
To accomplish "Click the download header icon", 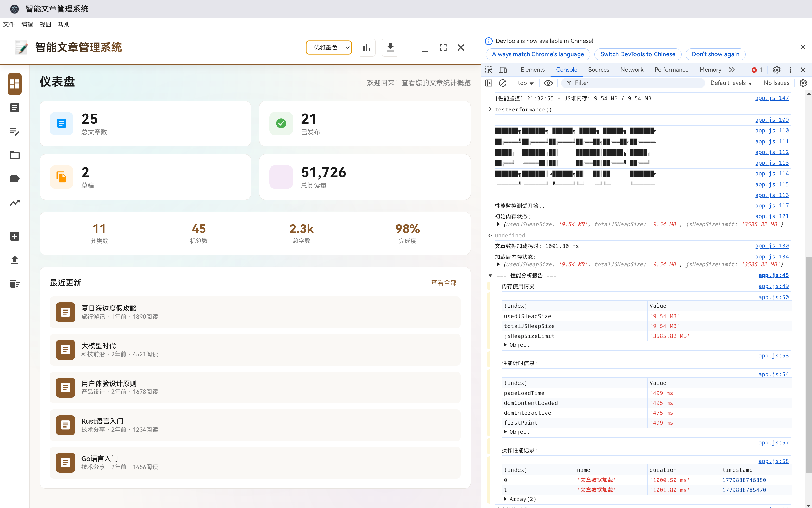I will coord(390,47).
